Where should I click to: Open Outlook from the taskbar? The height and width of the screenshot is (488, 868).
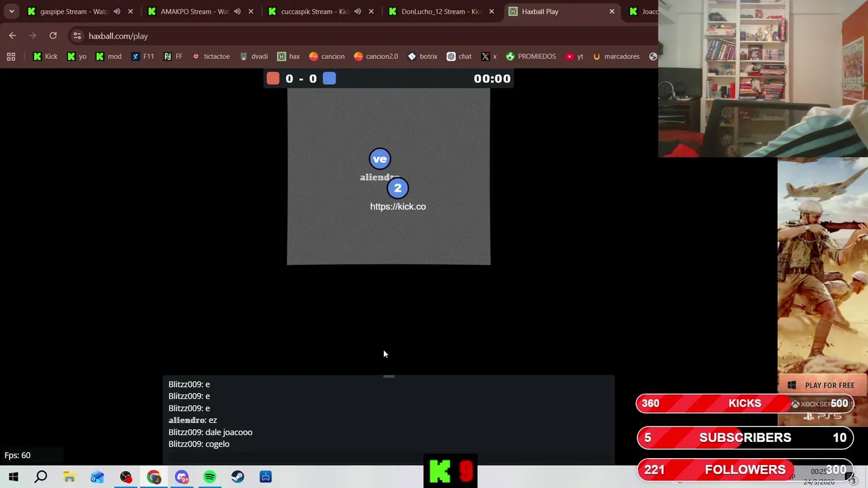coord(97,477)
